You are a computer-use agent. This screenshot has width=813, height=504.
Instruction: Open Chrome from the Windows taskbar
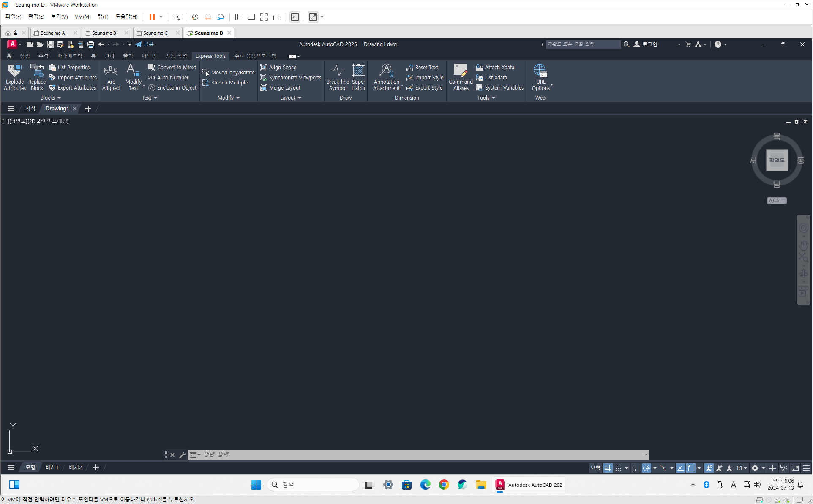[x=444, y=485]
